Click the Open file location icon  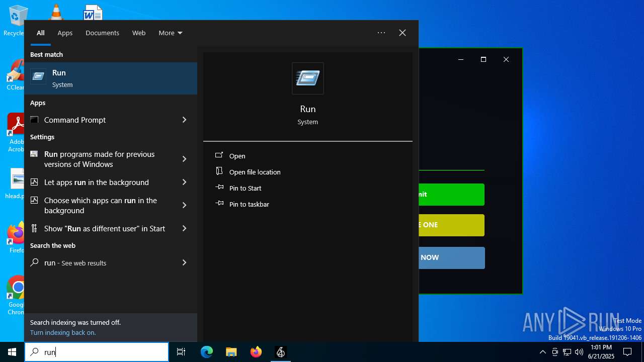[x=219, y=171]
